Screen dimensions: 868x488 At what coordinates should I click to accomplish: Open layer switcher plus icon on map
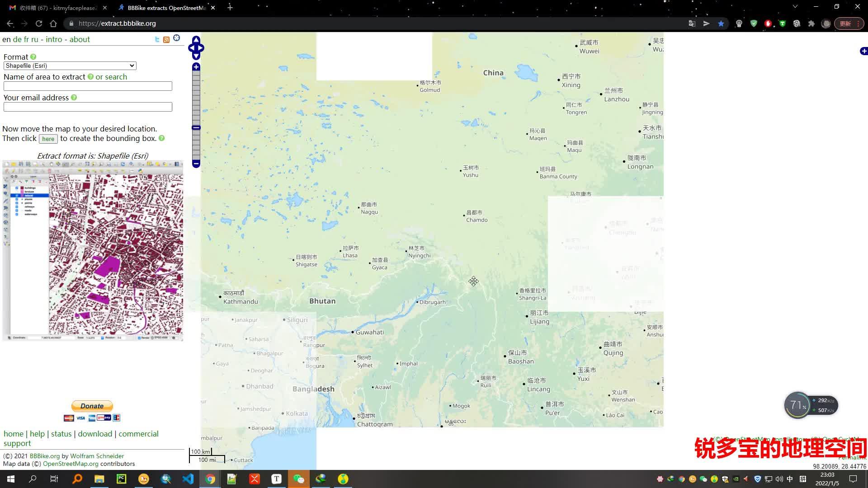point(863,51)
